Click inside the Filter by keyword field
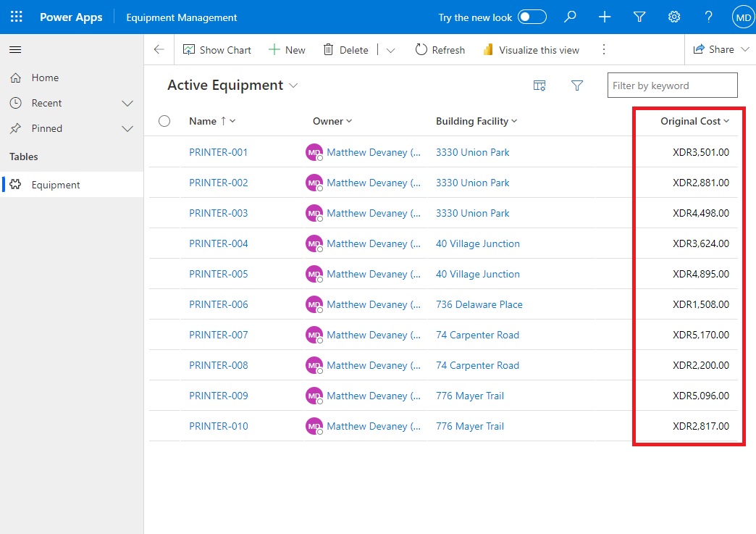Screen dimensions: 756x534 tap(671, 85)
